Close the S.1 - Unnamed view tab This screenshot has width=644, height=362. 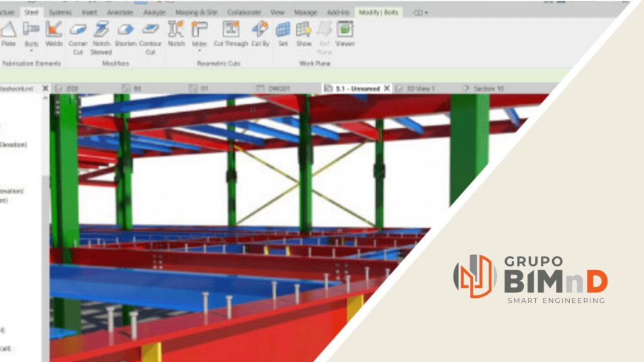click(x=387, y=89)
